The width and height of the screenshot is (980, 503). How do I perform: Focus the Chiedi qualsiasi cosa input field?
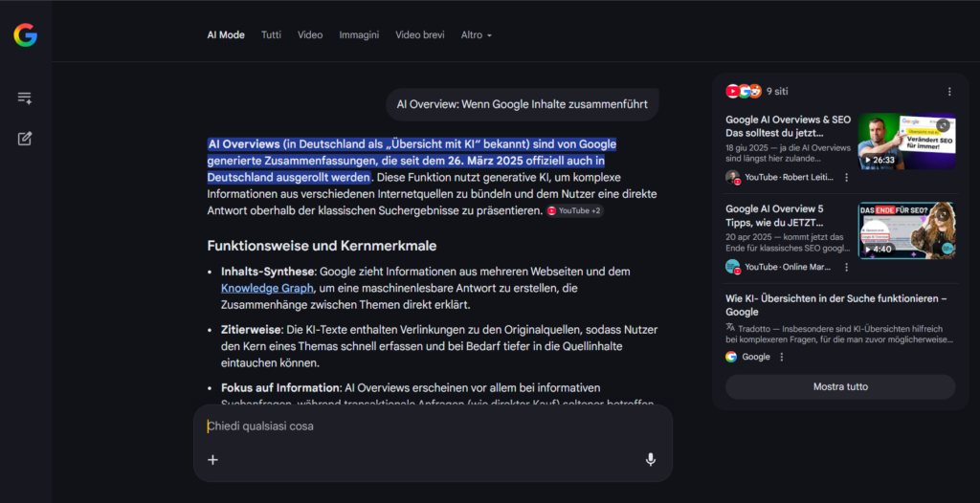(433, 426)
